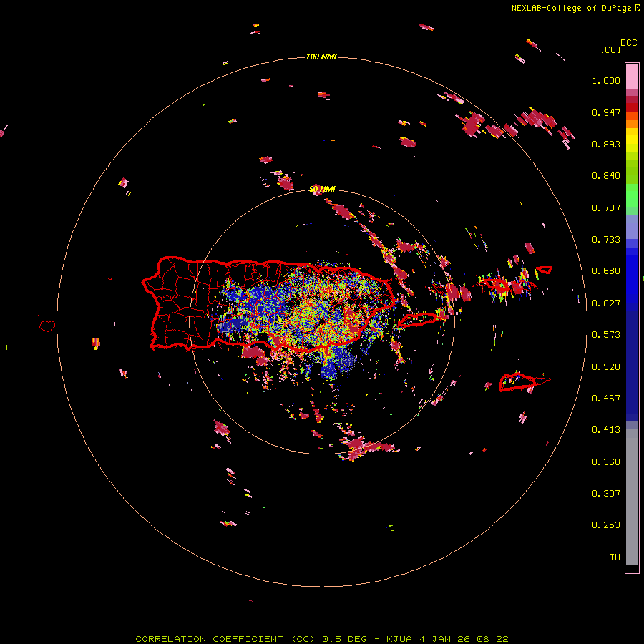Click the 0.307 scale value
Screen dimensions: 644x644
(x=606, y=494)
